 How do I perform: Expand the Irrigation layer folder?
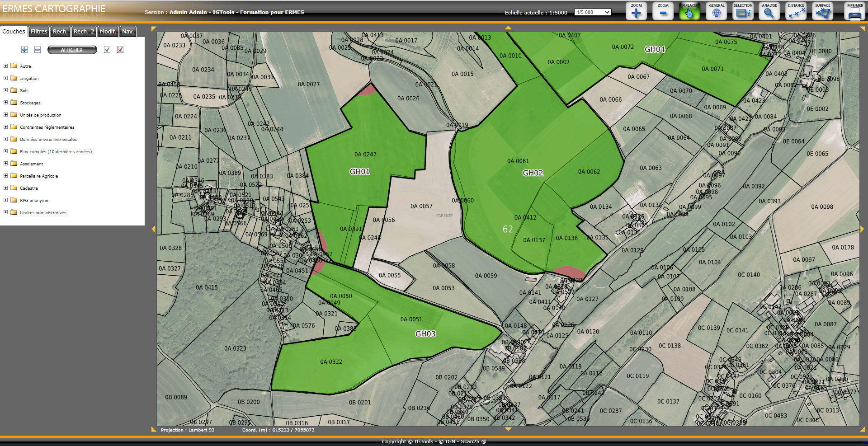click(5, 78)
